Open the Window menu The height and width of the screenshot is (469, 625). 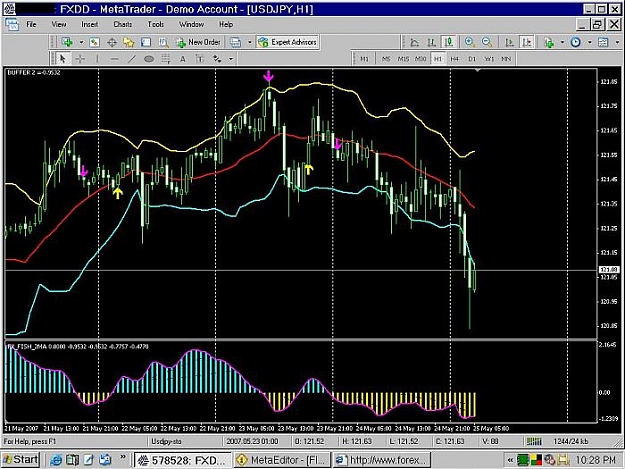191,24
